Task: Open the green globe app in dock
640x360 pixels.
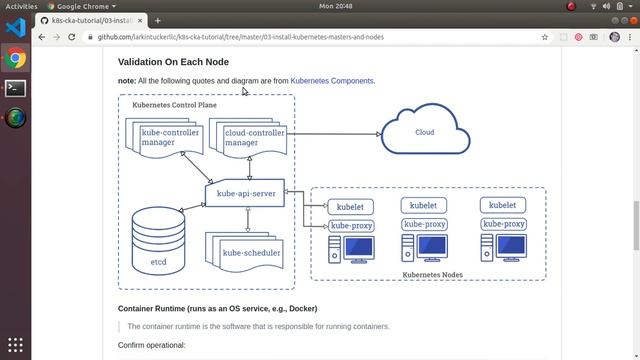Action: [x=16, y=118]
